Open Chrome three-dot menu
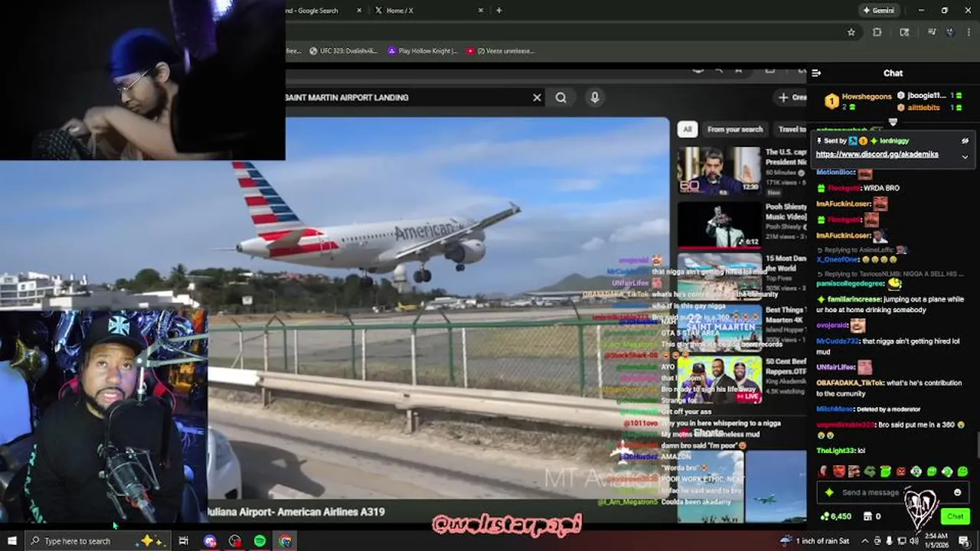 (969, 32)
